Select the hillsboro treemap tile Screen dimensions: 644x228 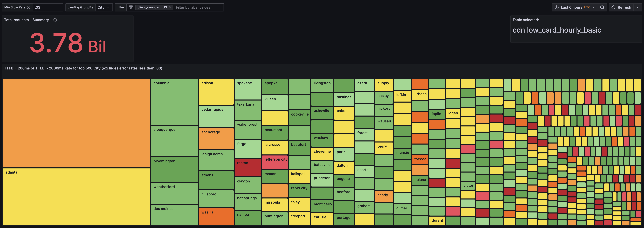[216, 199]
